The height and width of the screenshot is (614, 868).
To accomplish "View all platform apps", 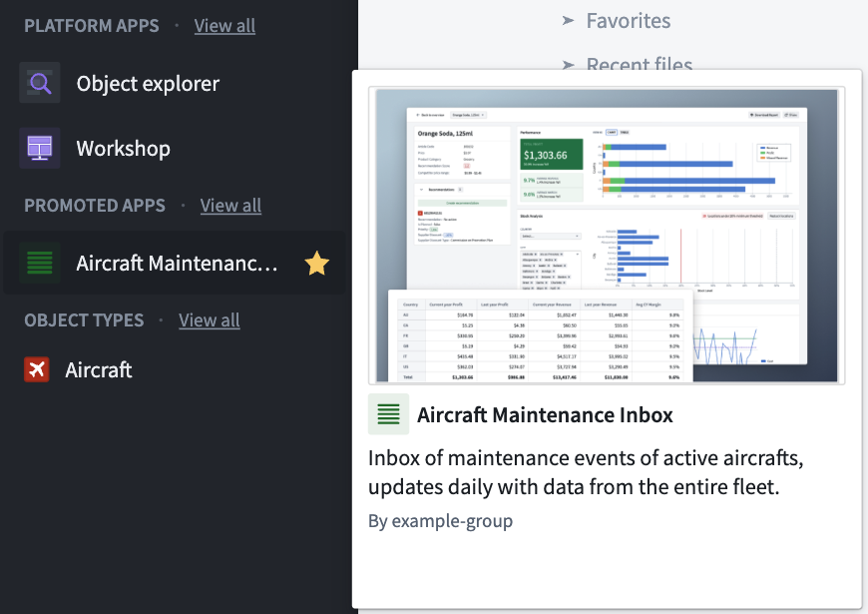I will pos(224,26).
